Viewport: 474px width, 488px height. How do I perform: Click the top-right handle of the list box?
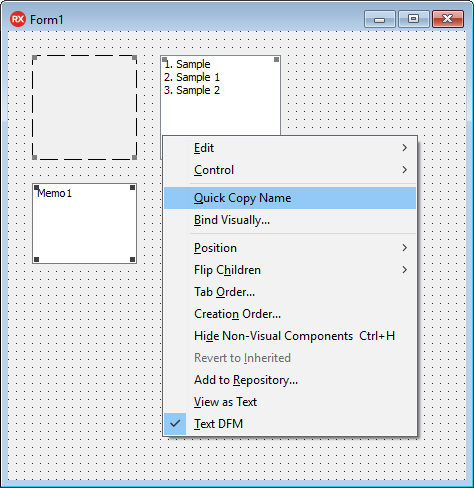276,59
